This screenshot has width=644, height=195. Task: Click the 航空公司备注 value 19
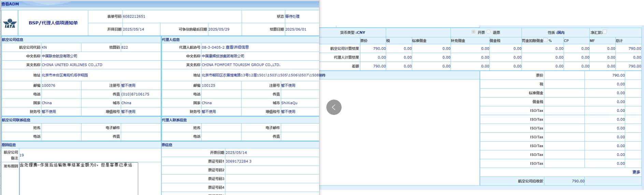tap(22, 155)
